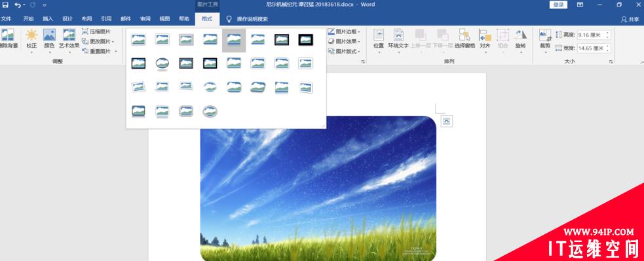The height and width of the screenshot is (261, 644).
Task: Expand the Picture Effects (图片效果) dropdown
Action: point(344,41)
